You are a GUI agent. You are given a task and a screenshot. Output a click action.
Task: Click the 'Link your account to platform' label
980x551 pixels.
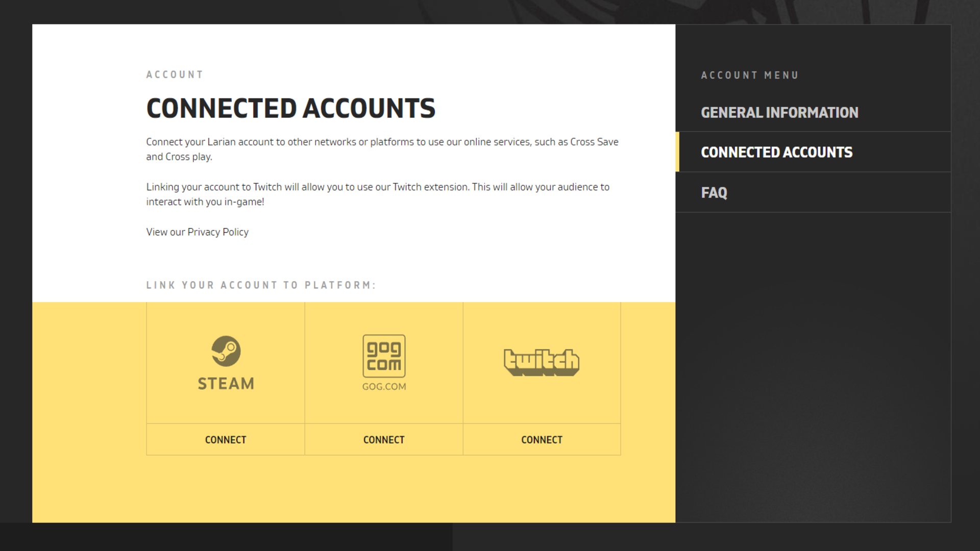pyautogui.click(x=261, y=285)
